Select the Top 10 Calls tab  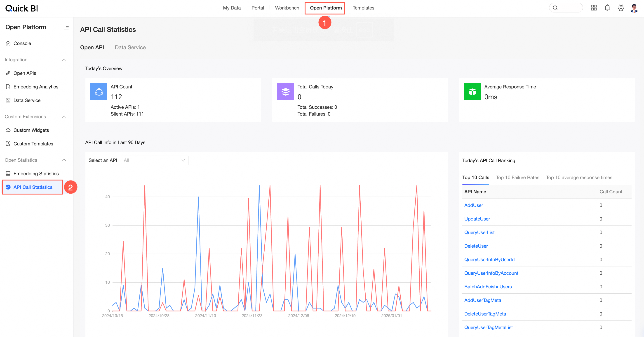pos(475,177)
